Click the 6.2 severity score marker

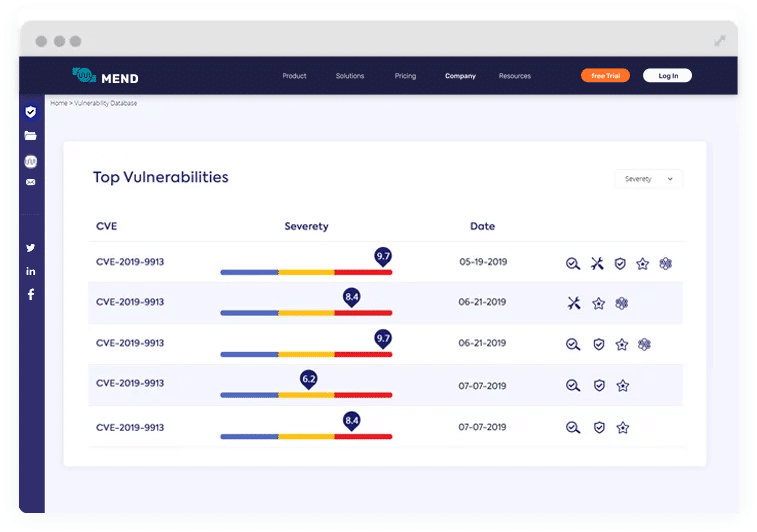(x=308, y=379)
